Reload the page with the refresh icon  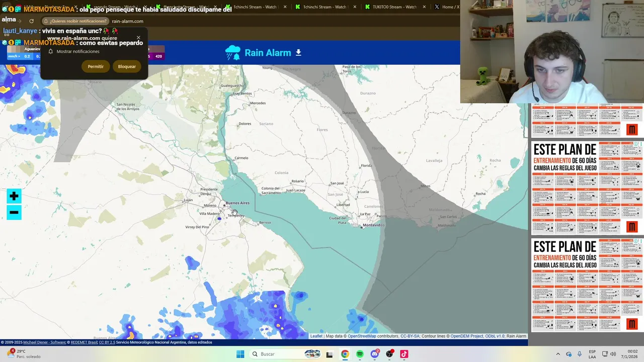31,21
